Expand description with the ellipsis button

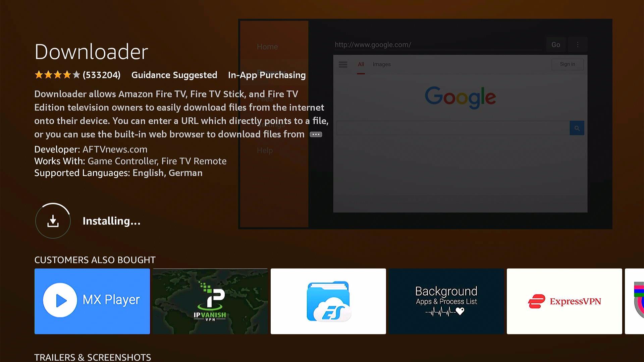(x=316, y=134)
